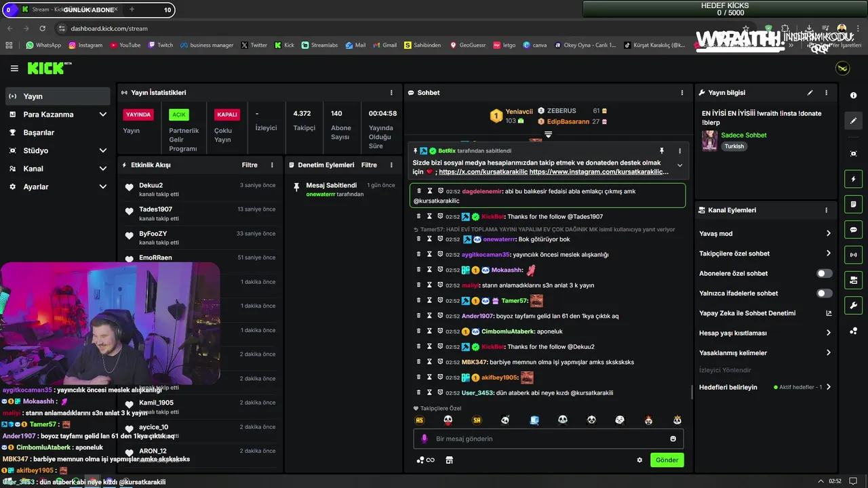Toggle Yalnızca ifadelerle sohbet switch
This screenshot has width=868, height=488.
824,293
